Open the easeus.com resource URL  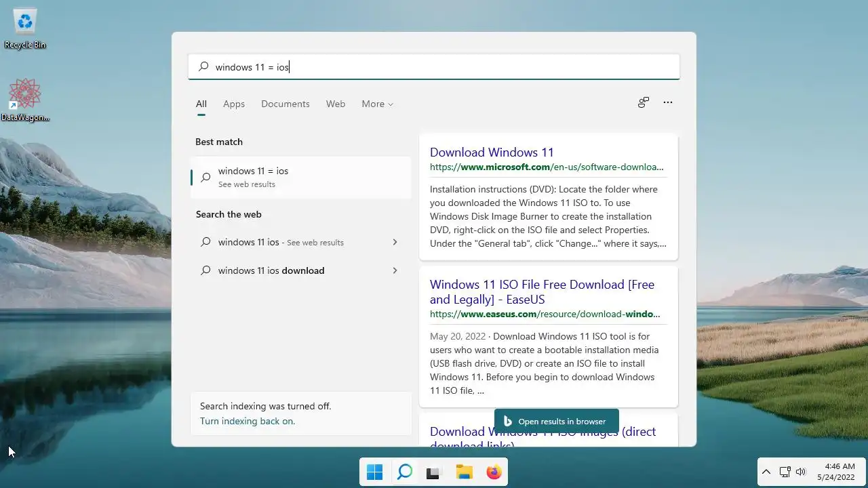(545, 314)
